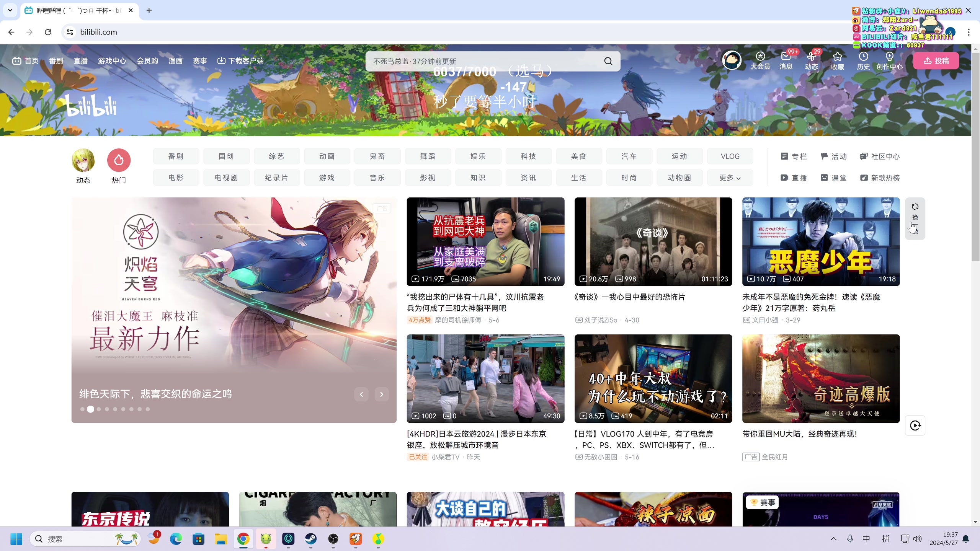This screenshot has height=551, width=980.
Task: Click the taskbar volume speaker icon
Action: 918,539
